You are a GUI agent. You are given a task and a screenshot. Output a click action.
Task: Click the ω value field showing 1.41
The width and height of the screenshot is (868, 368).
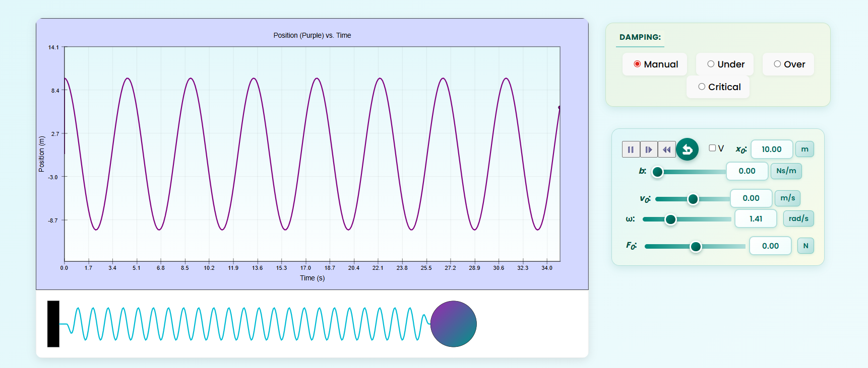click(756, 219)
